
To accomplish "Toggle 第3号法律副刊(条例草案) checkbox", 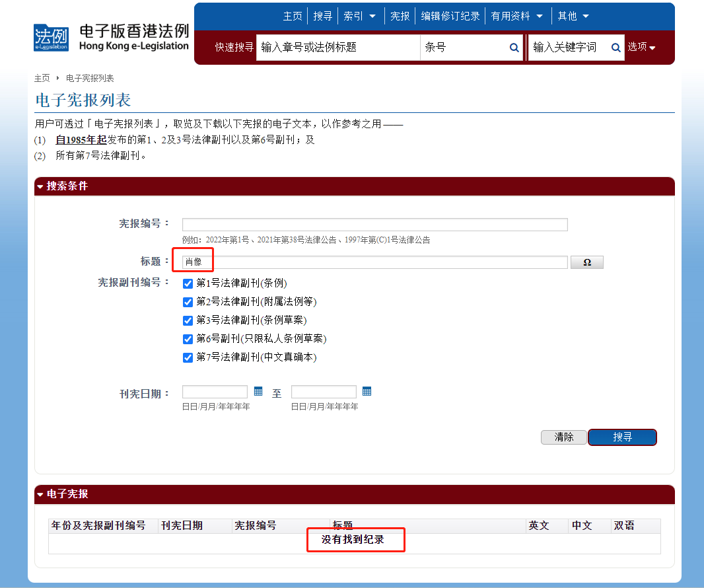I will [x=188, y=320].
